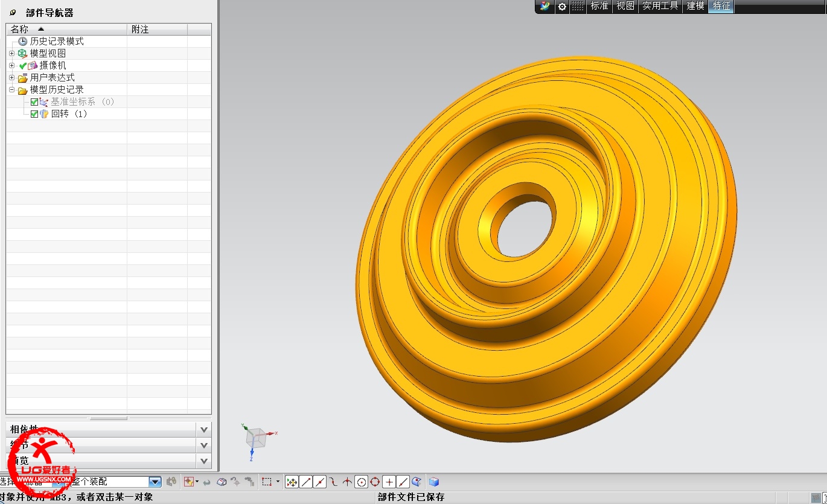Toggle the existing point plus snap icon

389,482
